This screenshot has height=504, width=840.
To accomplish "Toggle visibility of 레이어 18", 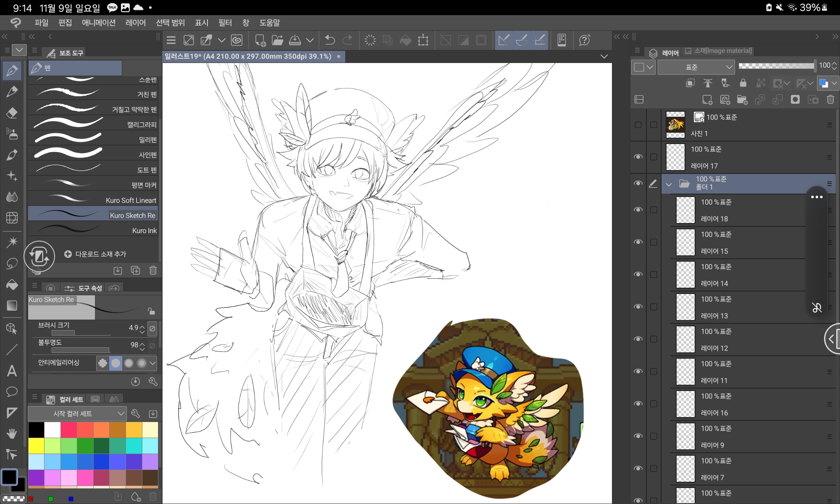I will (x=638, y=210).
